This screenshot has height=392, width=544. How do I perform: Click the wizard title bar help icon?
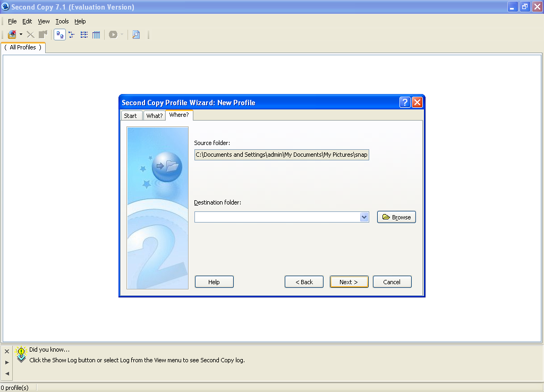(405, 103)
